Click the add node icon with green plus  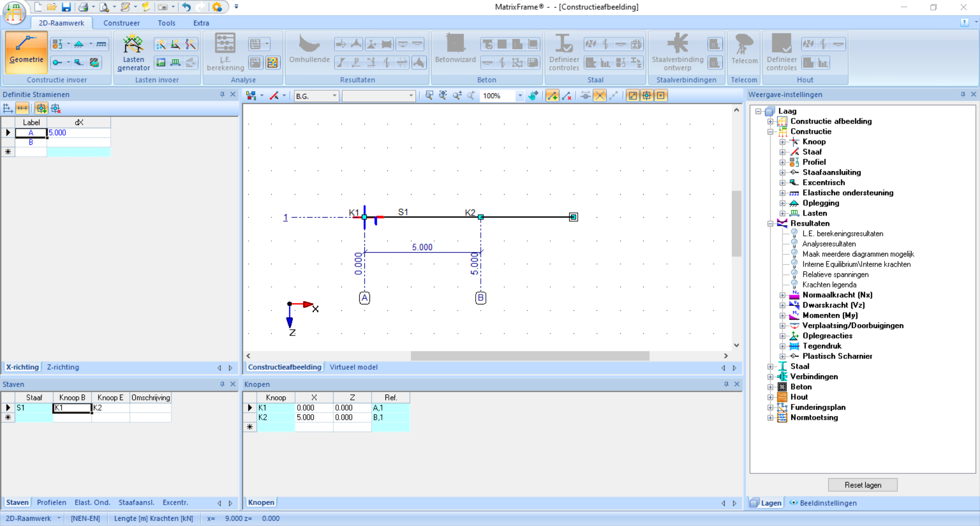[552, 95]
